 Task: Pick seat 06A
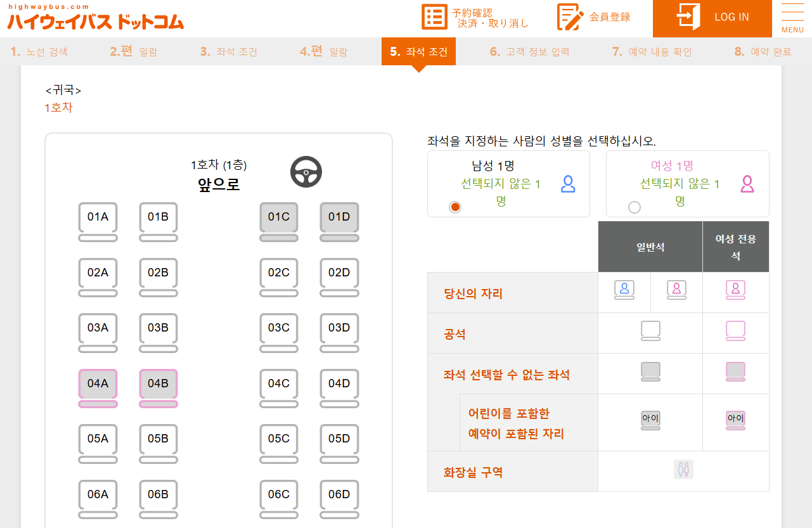tap(98, 499)
